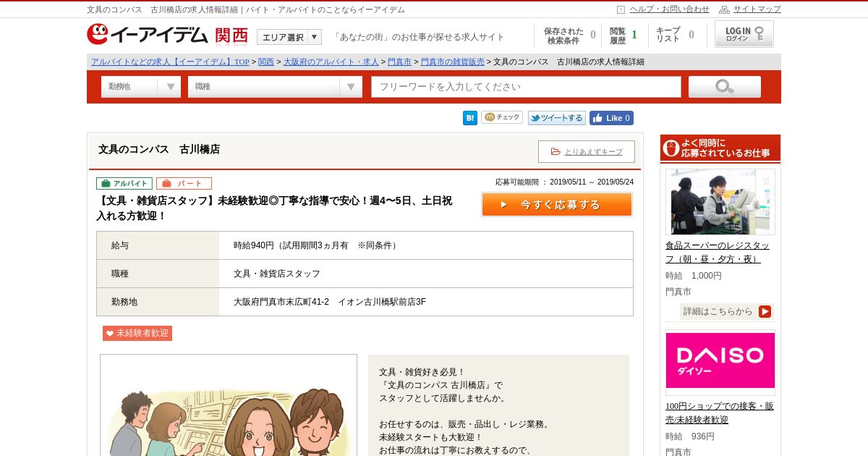Viewport: 868px width, 456px height.
Task: Open 食品スーパーのレジスタッフ job link
Action: [x=718, y=252]
